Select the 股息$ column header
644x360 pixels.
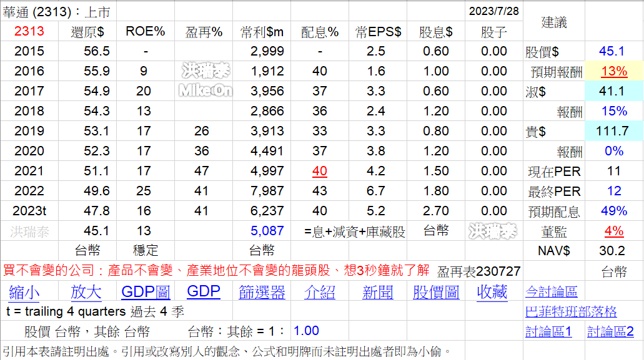click(436, 32)
